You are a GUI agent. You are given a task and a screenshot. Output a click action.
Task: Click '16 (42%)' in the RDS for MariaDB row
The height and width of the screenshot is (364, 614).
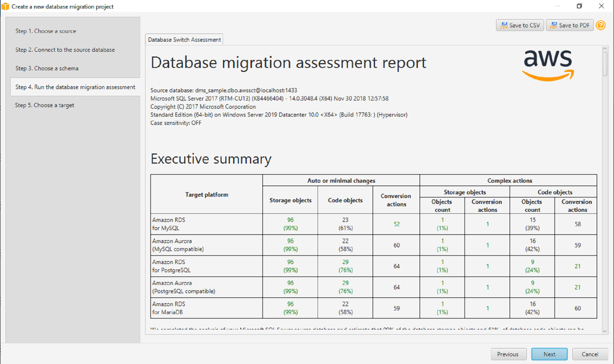tap(532, 308)
